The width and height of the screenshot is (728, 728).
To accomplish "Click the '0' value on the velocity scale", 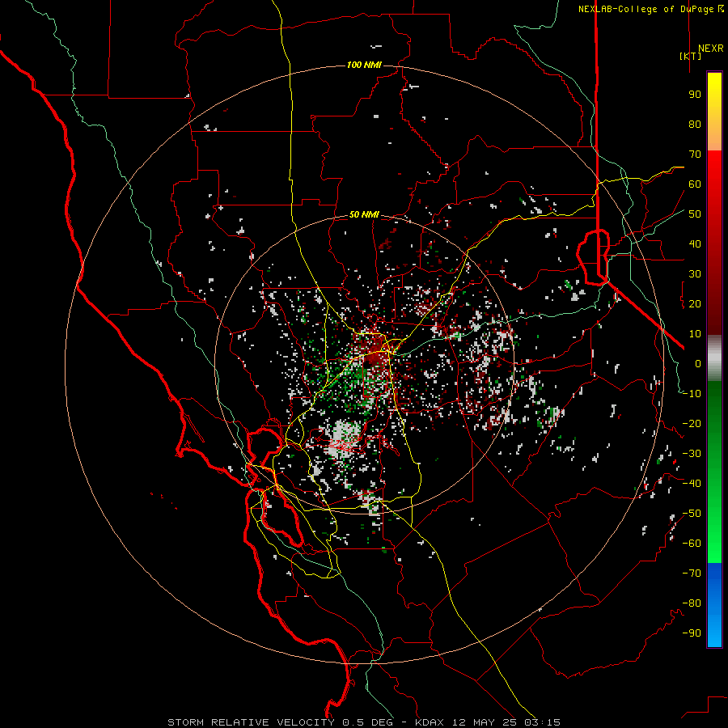I will (698, 363).
